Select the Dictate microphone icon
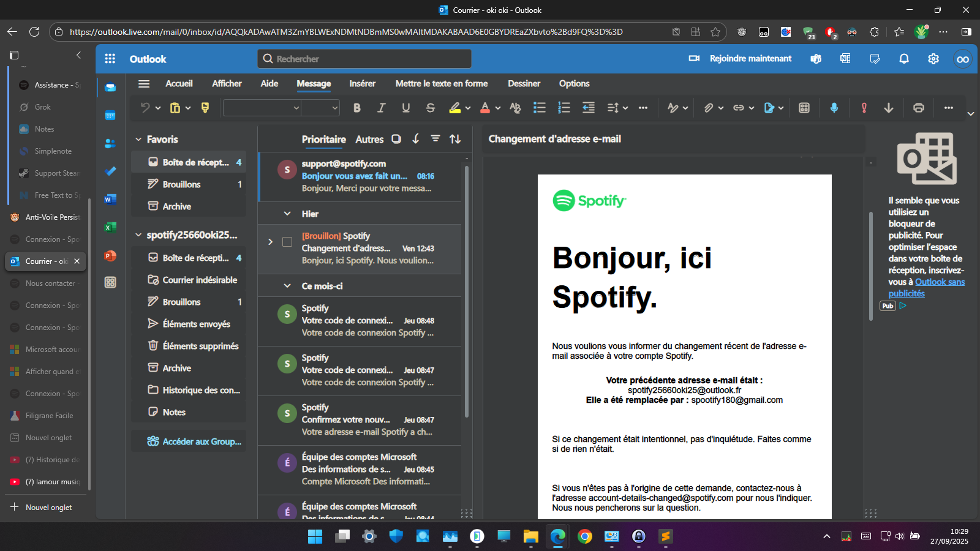 point(834,108)
